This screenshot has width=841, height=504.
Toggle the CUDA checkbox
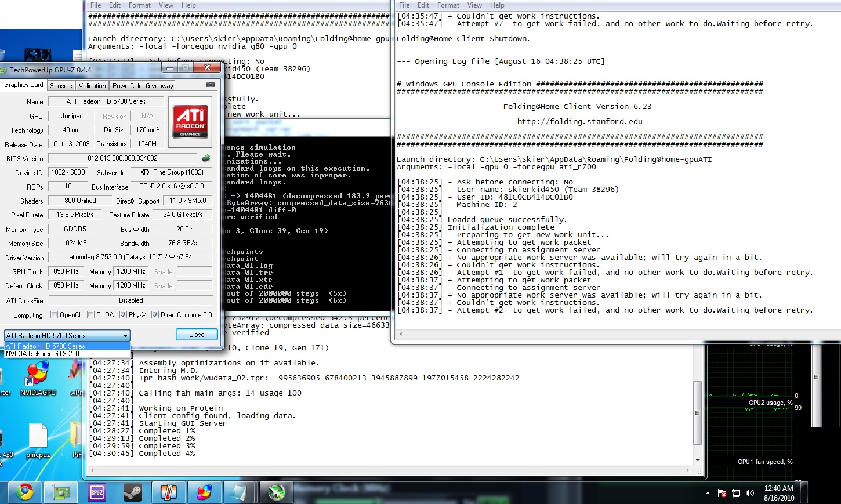(x=91, y=315)
